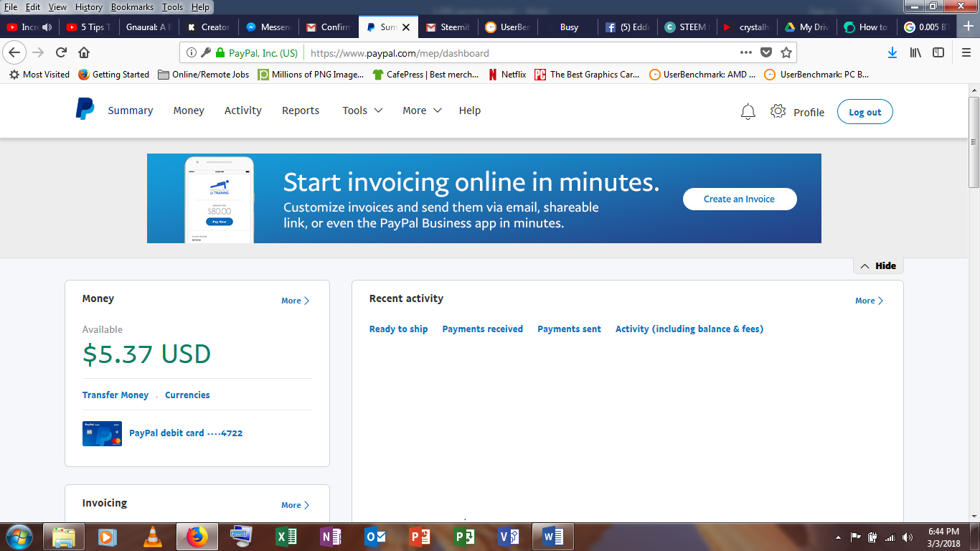Screen dimensions: 980x551
Task: Switch to the Steemit browser tab
Action: point(448,27)
